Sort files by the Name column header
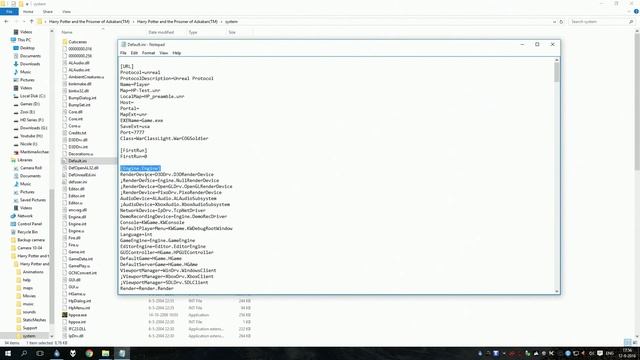 [x=67, y=32]
